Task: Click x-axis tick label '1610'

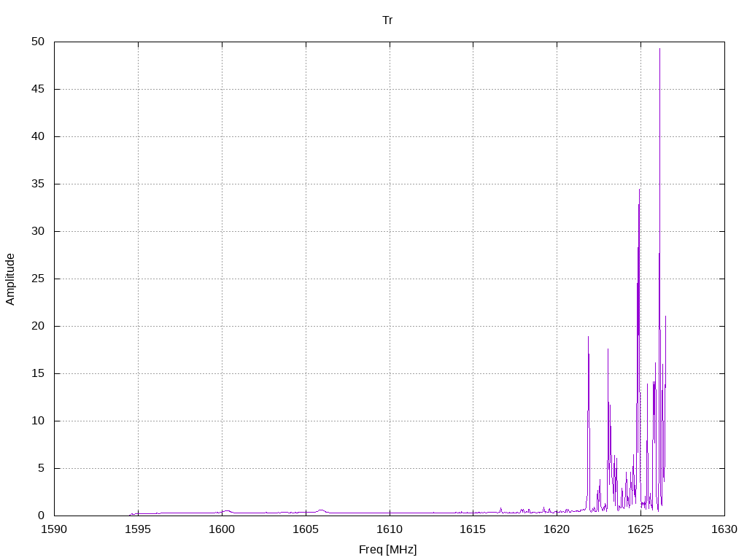Action: click(390, 529)
